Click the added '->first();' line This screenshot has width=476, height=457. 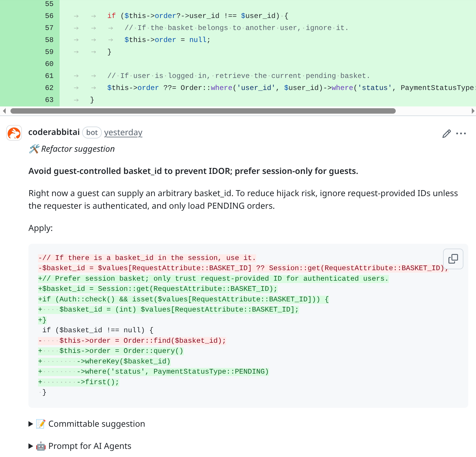point(78,382)
